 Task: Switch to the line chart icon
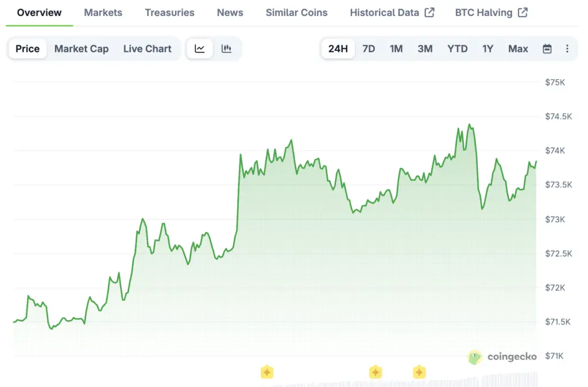200,49
